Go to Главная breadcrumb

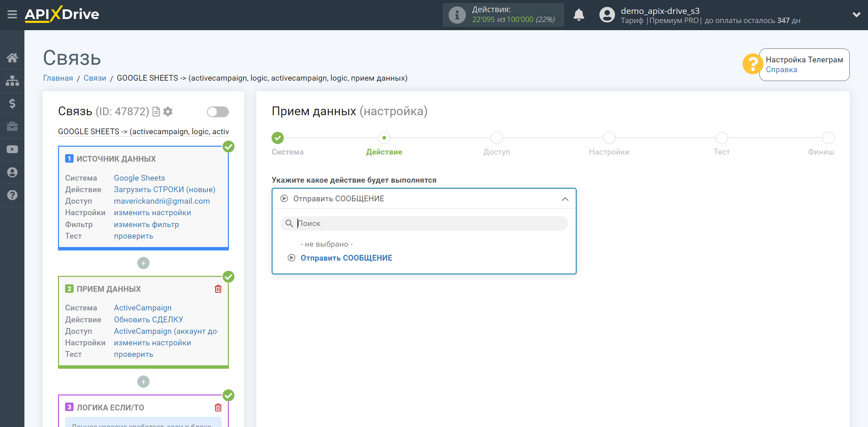pyautogui.click(x=58, y=78)
